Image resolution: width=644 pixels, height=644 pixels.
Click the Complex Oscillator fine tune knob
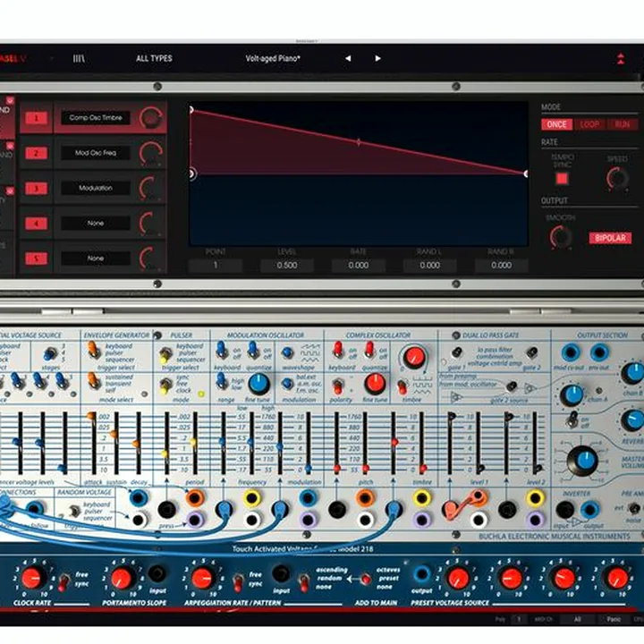point(375,383)
